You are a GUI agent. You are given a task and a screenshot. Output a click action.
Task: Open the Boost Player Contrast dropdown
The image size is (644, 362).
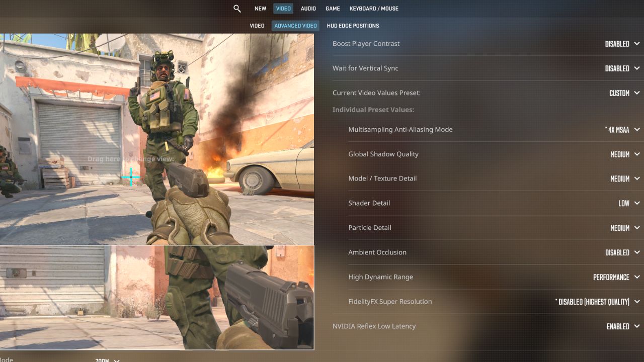pos(622,44)
